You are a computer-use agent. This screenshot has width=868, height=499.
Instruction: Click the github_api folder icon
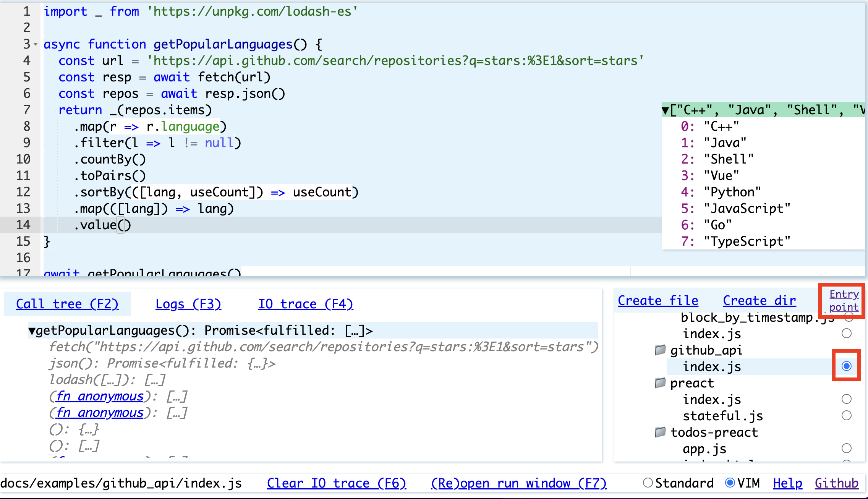(661, 350)
